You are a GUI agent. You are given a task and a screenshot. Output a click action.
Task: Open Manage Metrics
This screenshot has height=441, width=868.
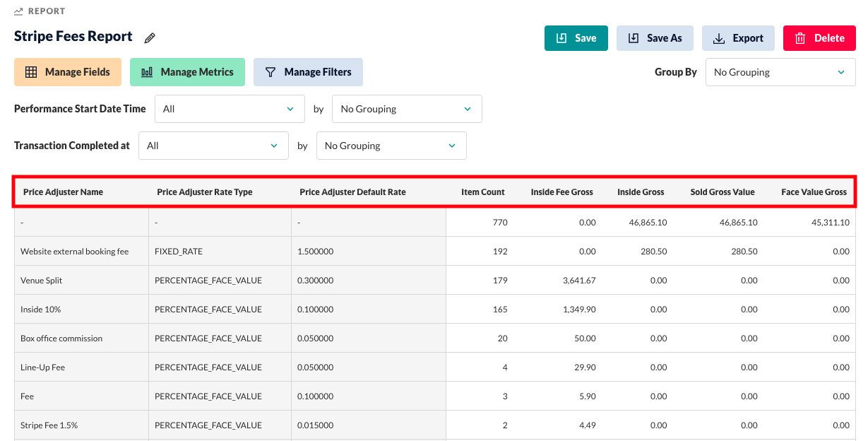click(x=187, y=72)
